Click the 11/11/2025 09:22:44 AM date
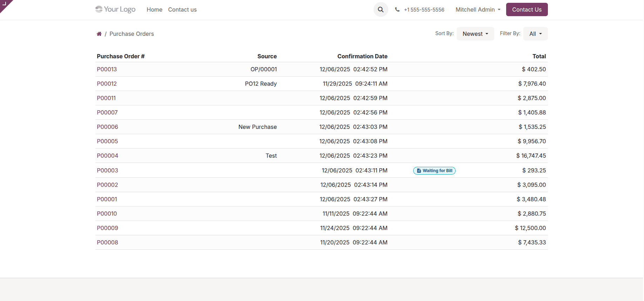 355,214
